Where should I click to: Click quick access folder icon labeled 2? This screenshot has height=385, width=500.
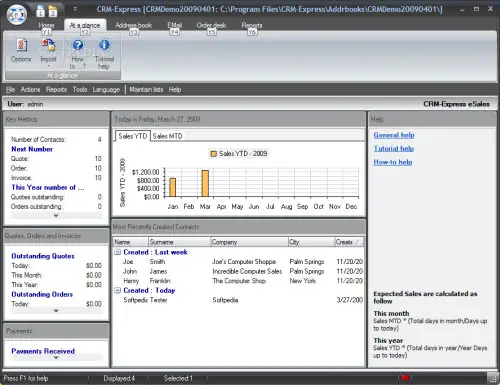point(53,11)
